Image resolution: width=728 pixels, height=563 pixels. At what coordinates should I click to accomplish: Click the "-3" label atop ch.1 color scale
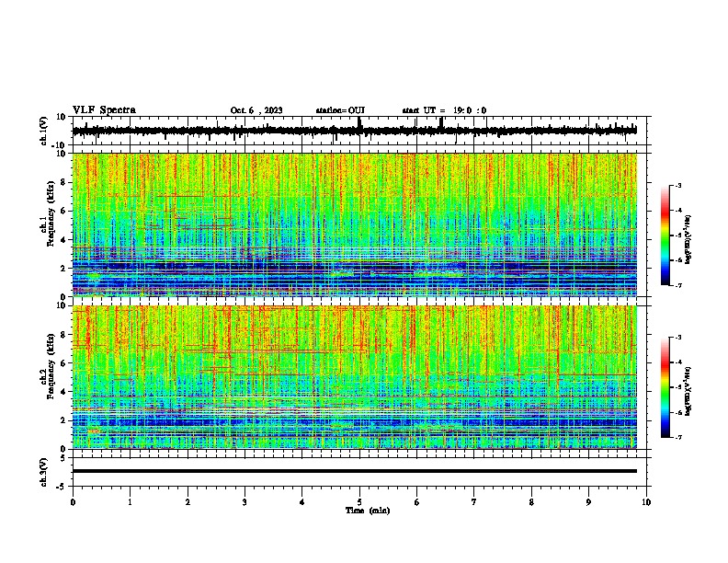coord(677,186)
